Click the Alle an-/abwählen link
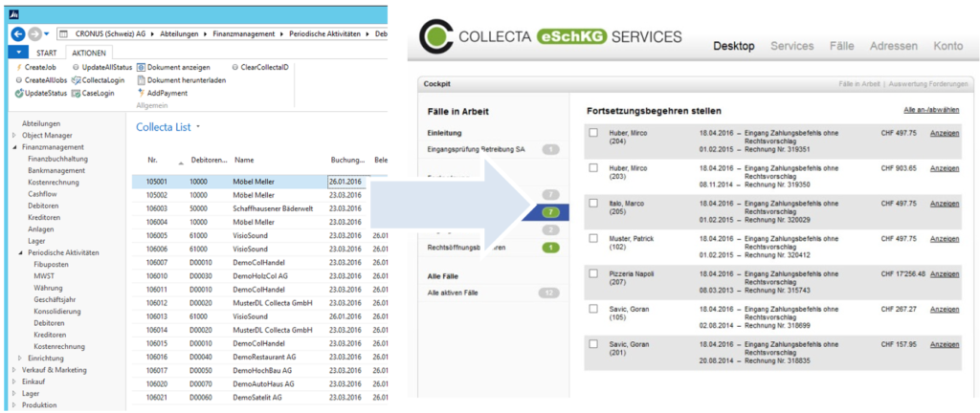 tap(931, 111)
